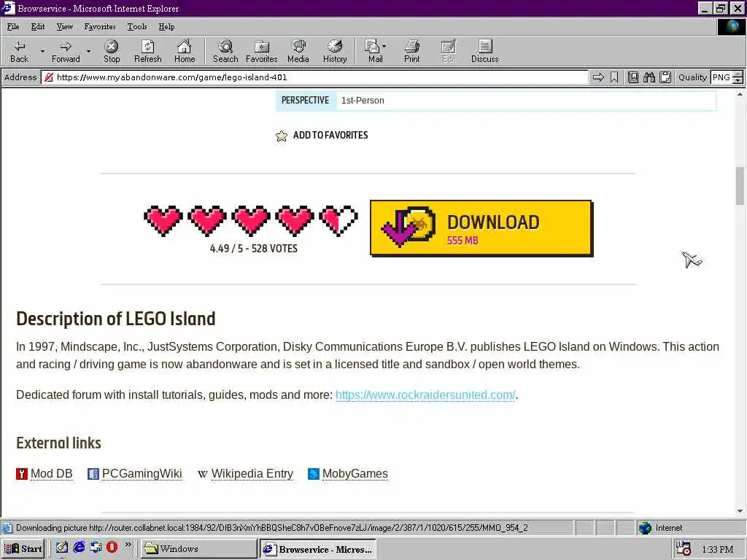
Task: Launch Internet Explorer from quick launch
Action: pyautogui.click(x=79, y=548)
